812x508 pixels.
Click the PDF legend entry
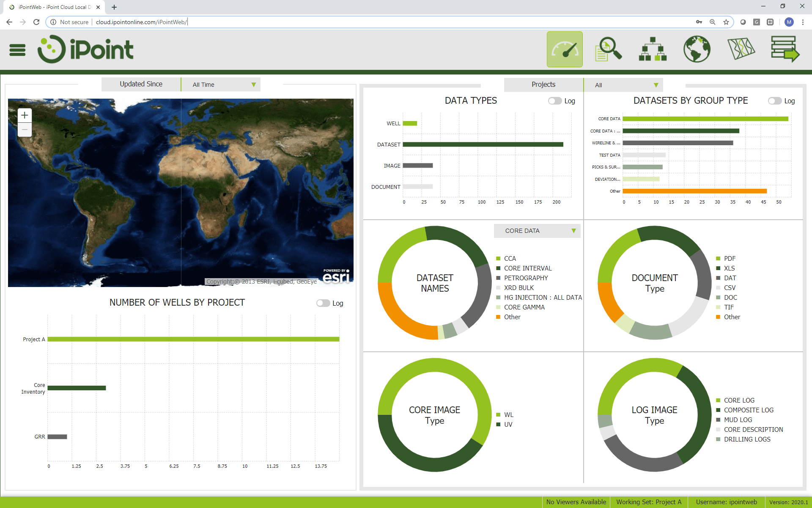(x=726, y=258)
